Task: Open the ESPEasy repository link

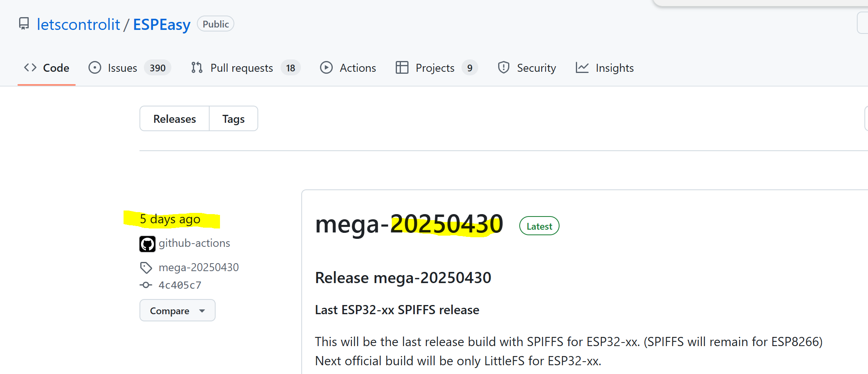Action: [161, 24]
